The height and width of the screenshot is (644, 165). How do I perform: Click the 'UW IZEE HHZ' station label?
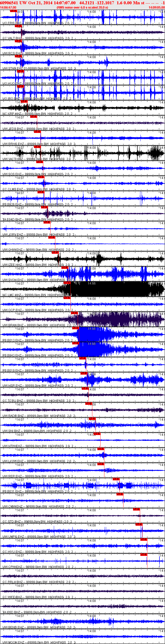12,265
